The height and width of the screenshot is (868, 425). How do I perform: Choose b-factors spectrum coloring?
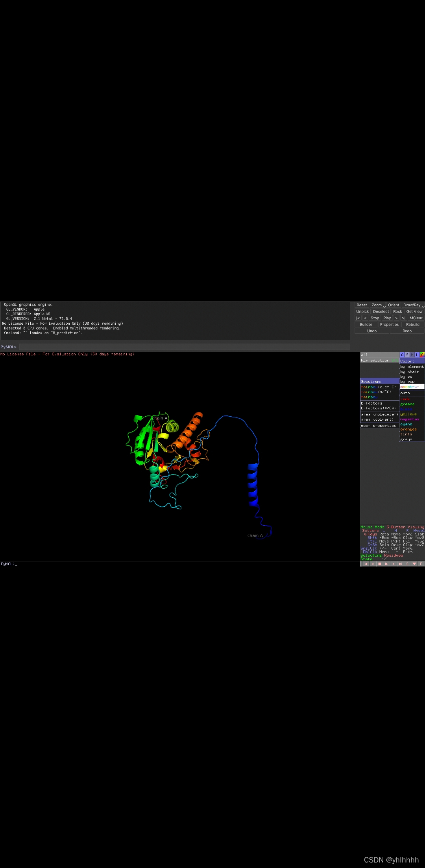(x=380, y=403)
